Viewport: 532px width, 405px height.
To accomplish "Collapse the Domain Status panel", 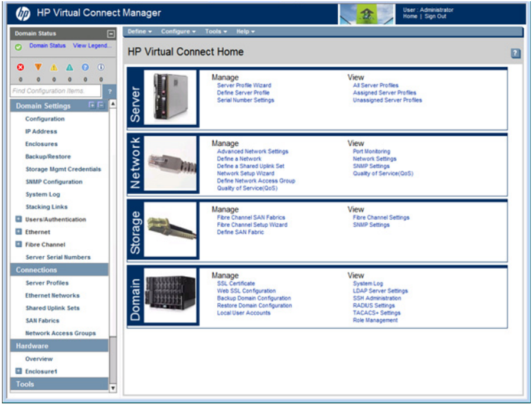I will (x=110, y=34).
